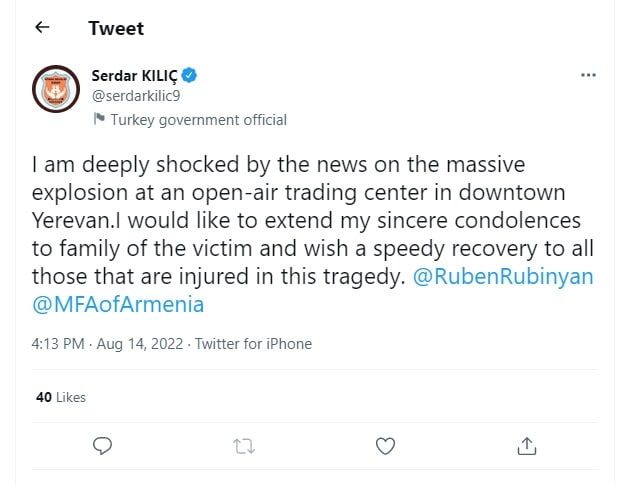Open the share tweet upload icon

(x=527, y=446)
